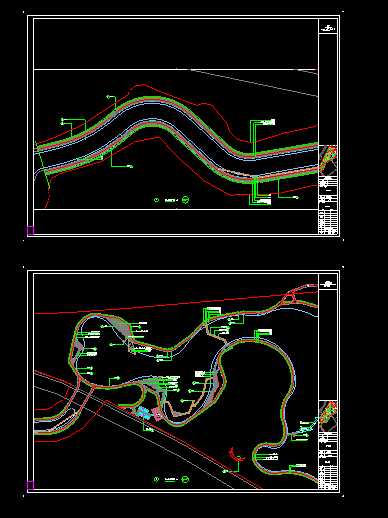This screenshot has width=388, height=518.
Task: Select the underlined scale label below the lower plan
Action: [x=171, y=480]
